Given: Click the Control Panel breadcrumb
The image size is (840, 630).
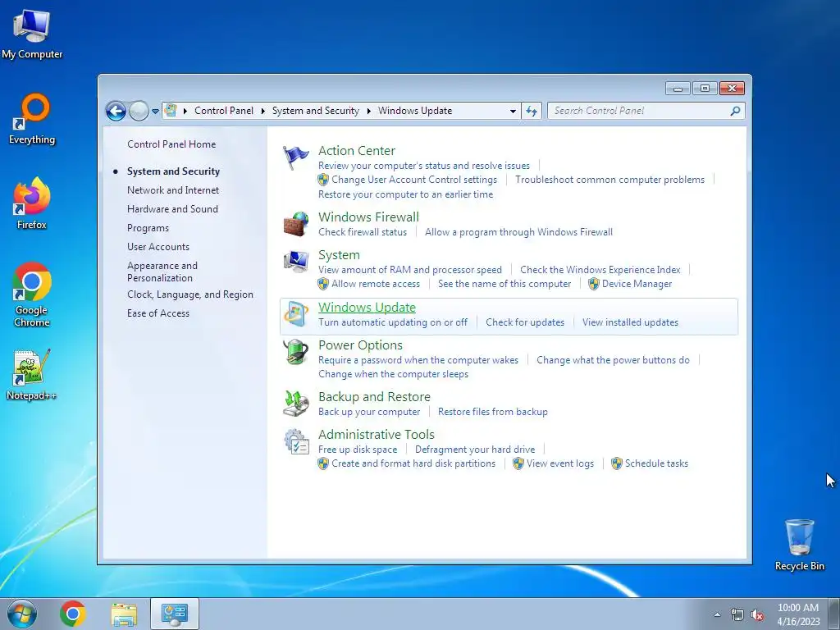Looking at the screenshot, I should [224, 111].
